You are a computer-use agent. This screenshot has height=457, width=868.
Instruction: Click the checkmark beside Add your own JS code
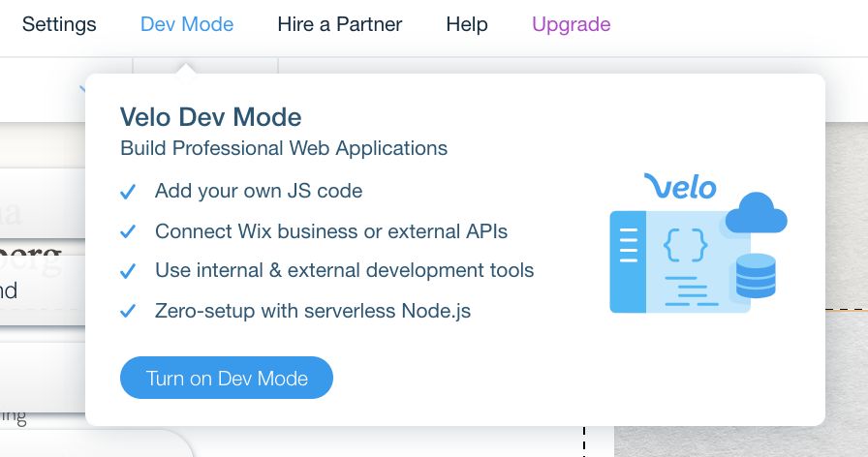tap(128, 192)
